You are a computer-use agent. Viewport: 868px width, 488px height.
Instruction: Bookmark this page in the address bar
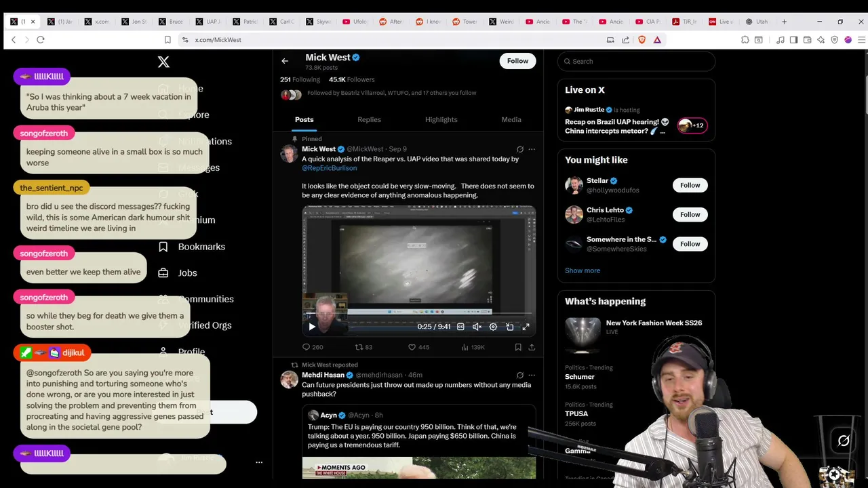coord(167,40)
